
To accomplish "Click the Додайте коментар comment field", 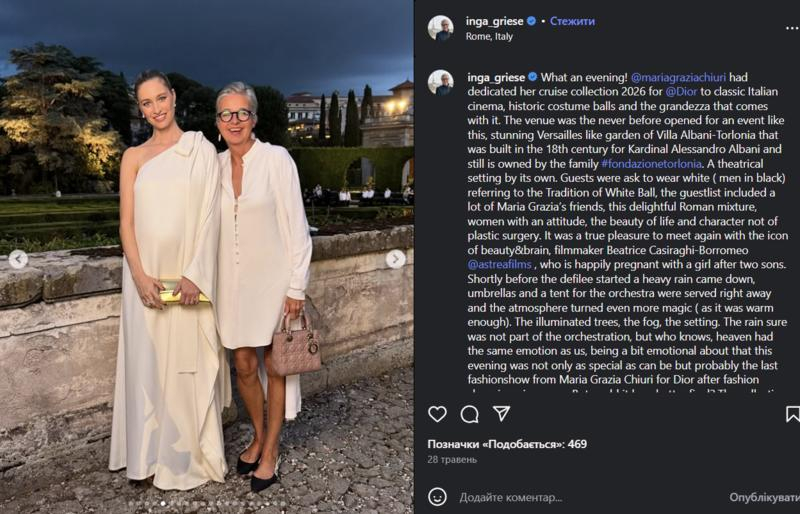I will click(511, 497).
